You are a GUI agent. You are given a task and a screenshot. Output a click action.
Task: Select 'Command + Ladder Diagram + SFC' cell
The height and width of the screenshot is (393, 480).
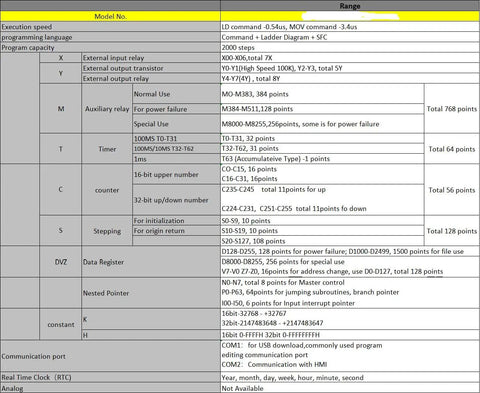point(350,37)
